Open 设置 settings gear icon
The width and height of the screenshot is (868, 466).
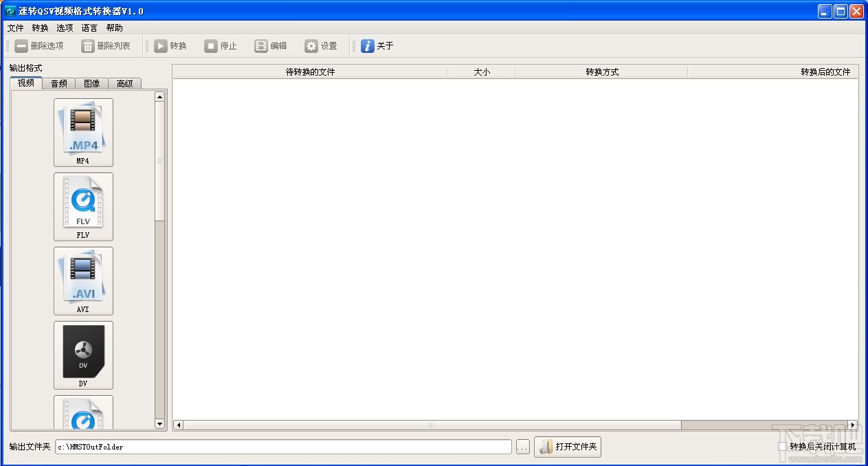311,46
